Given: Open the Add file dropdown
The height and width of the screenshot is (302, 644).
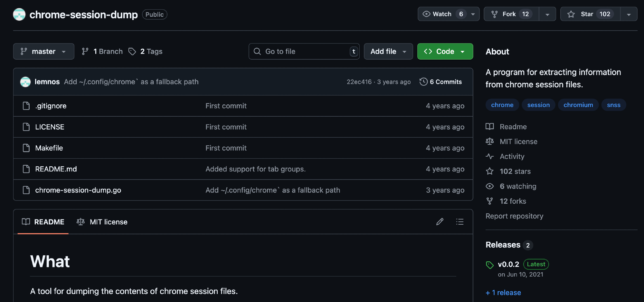Looking at the screenshot, I should (x=388, y=52).
